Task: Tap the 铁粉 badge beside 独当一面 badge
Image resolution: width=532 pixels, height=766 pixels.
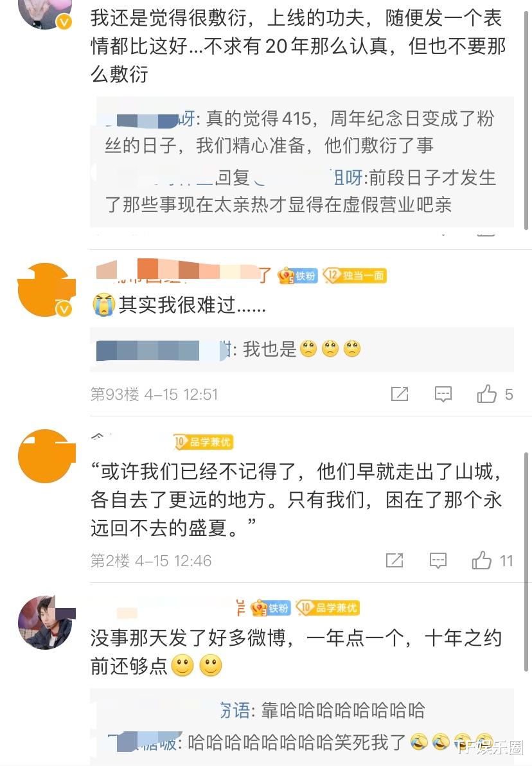Action: pyautogui.click(x=297, y=276)
